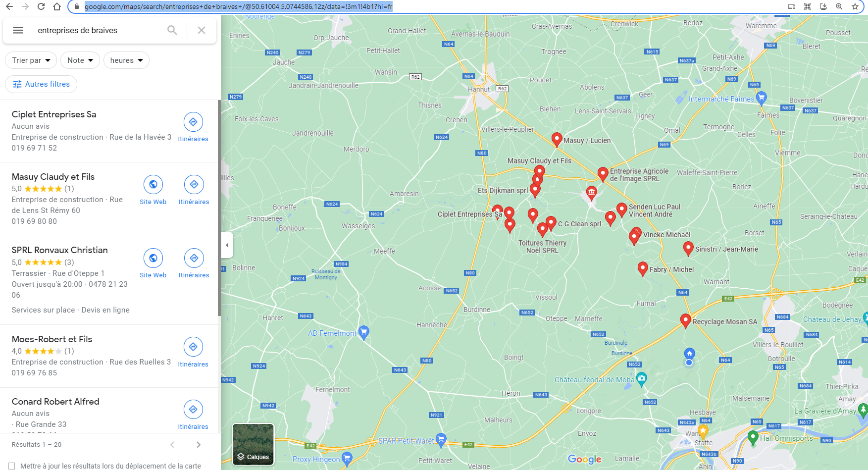
Task: Select C G Clean sprl map pin
Action: point(551,224)
